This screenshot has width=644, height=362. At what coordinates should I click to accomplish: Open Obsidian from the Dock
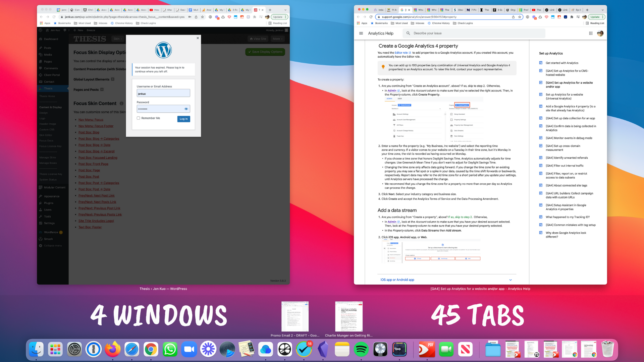coord(323,350)
